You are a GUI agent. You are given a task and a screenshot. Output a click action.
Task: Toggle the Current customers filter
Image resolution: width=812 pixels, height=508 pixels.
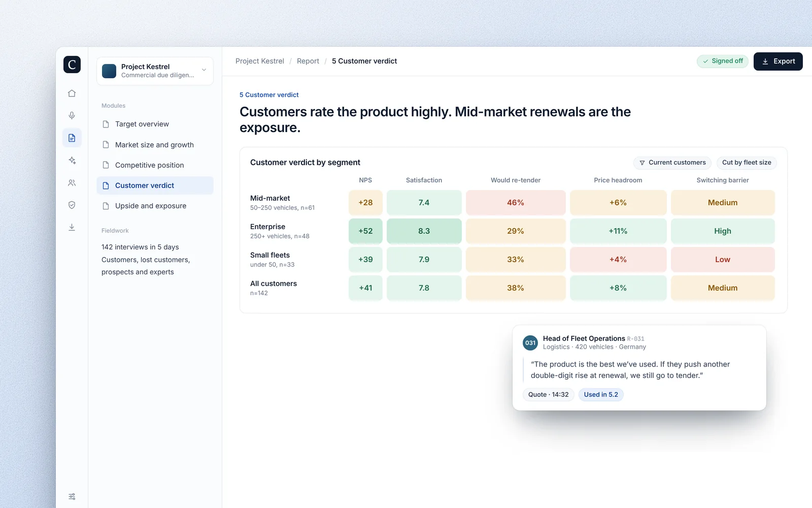(x=672, y=163)
